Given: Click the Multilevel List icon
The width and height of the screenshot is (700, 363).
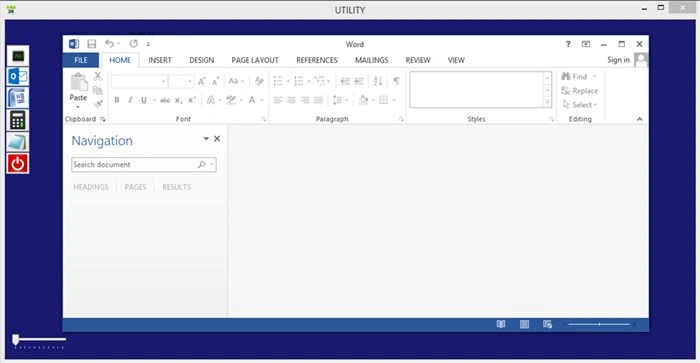Looking at the screenshot, I should (320, 81).
